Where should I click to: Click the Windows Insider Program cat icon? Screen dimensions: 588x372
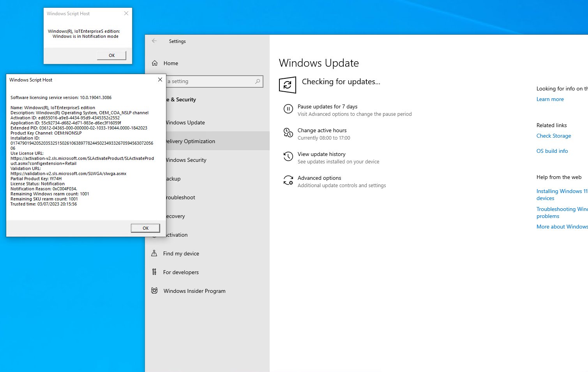[x=154, y=291]
